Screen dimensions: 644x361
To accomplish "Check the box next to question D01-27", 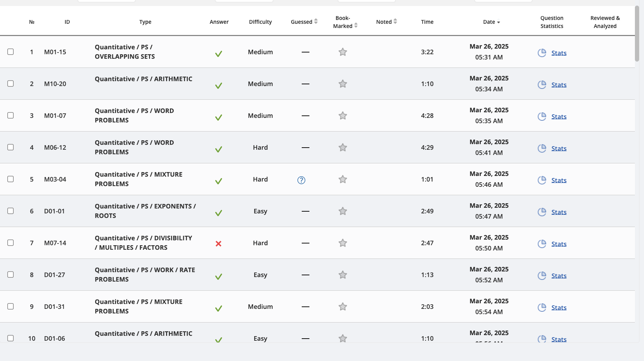I will [x=10, y=275].
